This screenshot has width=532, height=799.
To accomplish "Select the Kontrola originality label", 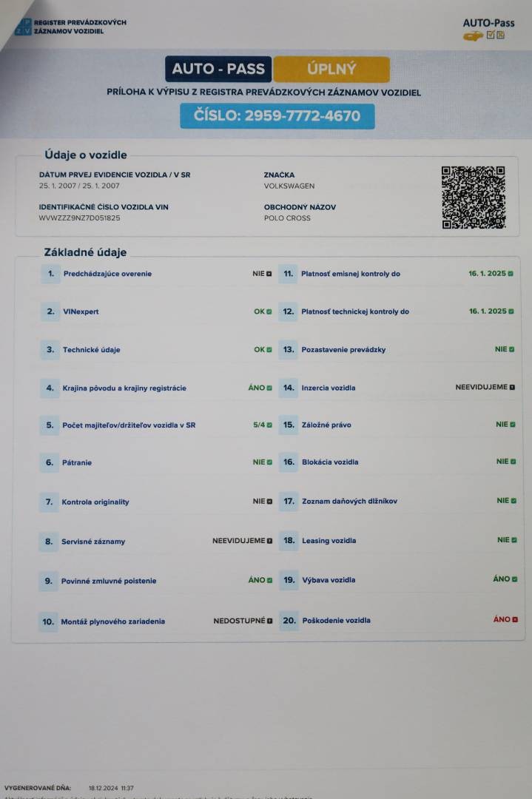I will [x=95, y=502].
